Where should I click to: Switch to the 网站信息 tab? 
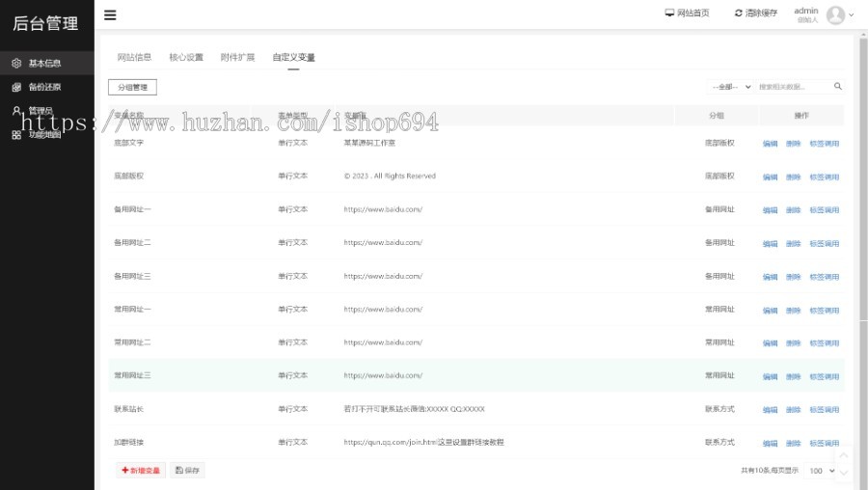tap(134, 57)
